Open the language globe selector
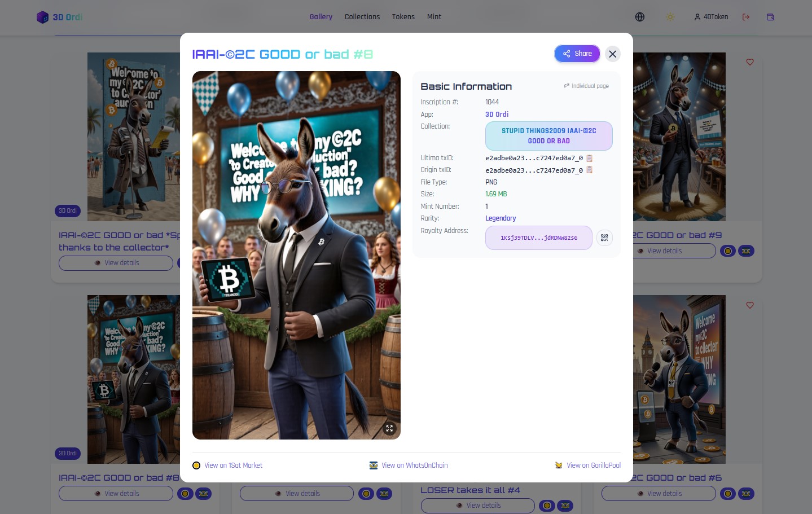 [x=640, y=17]
